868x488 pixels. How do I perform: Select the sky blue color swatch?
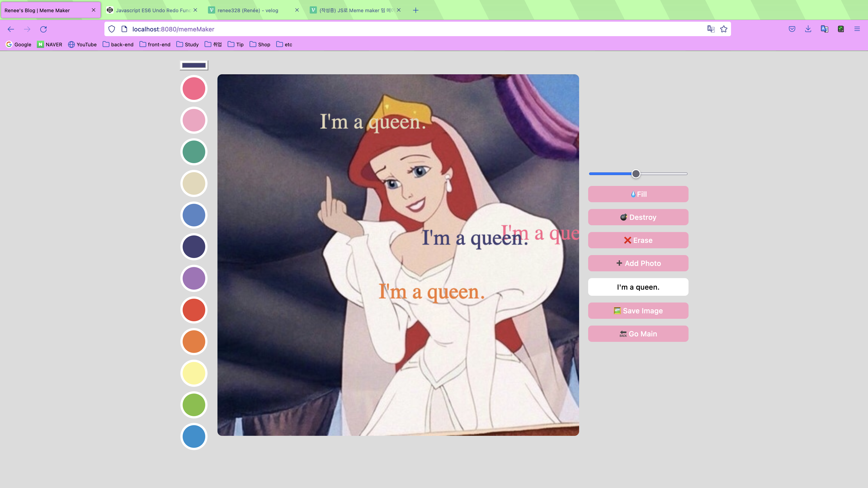click(x=194, y=437)
